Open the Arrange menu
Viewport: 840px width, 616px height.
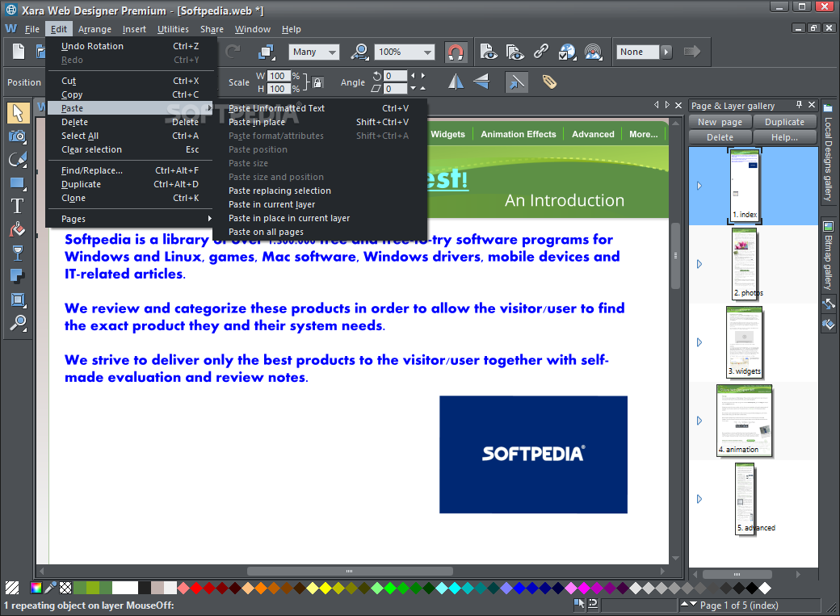click(94, 29)
